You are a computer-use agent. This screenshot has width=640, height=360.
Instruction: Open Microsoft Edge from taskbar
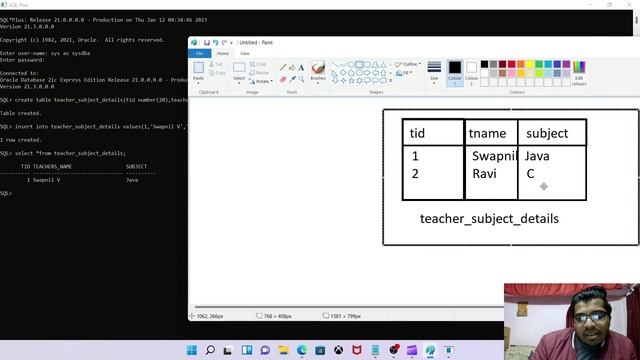point(302,350)
